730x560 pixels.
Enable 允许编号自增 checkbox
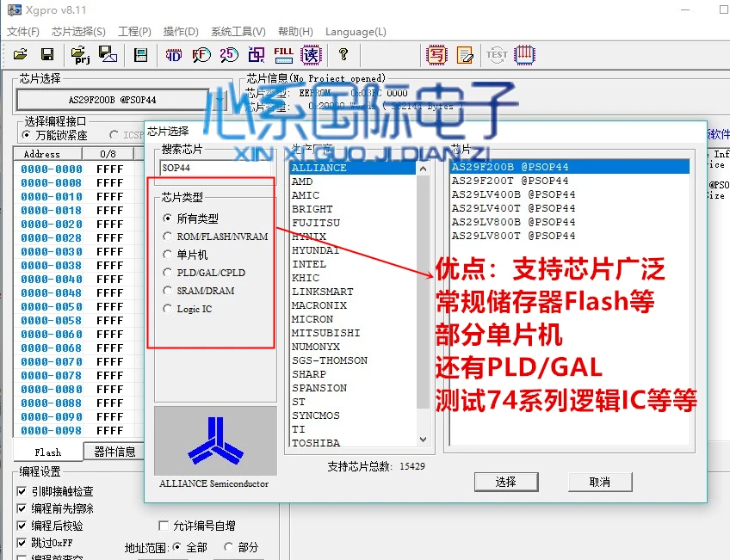point(164,526)
